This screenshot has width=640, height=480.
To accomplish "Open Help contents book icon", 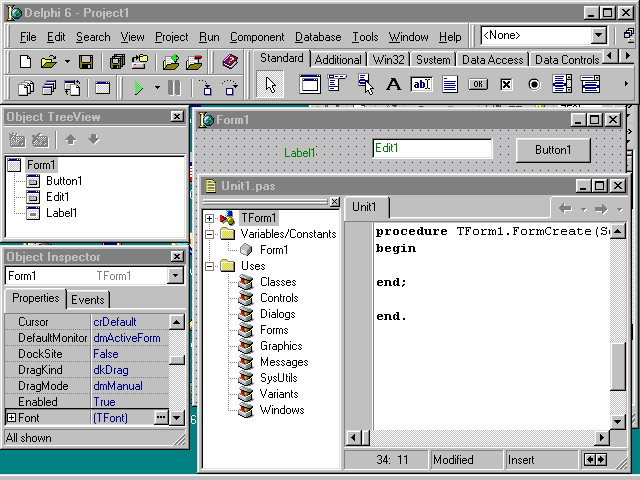I will coord(230,62).
